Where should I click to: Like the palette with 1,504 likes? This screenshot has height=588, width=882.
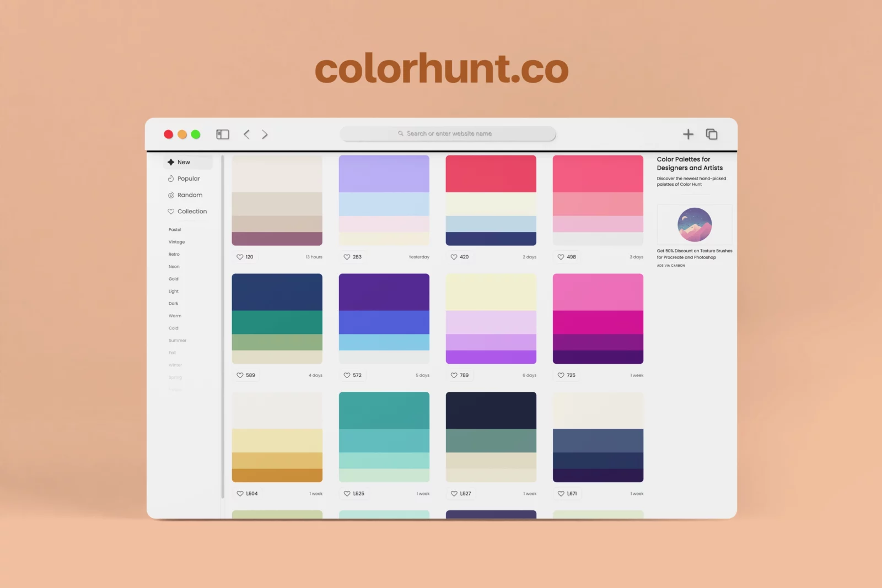[246, 494]
